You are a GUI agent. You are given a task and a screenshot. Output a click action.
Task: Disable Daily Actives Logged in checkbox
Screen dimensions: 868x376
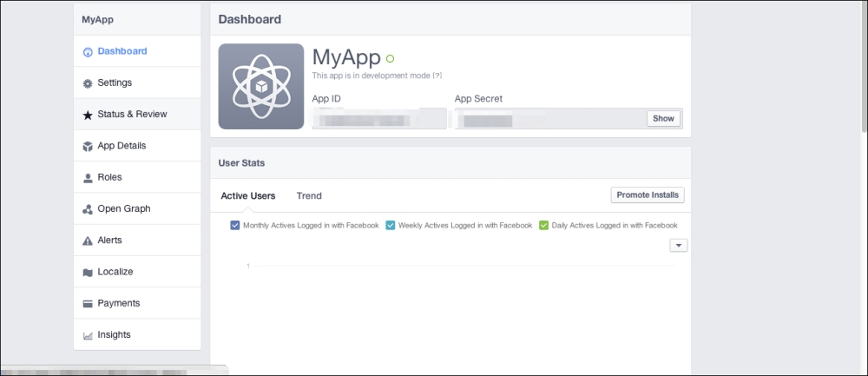544,226
